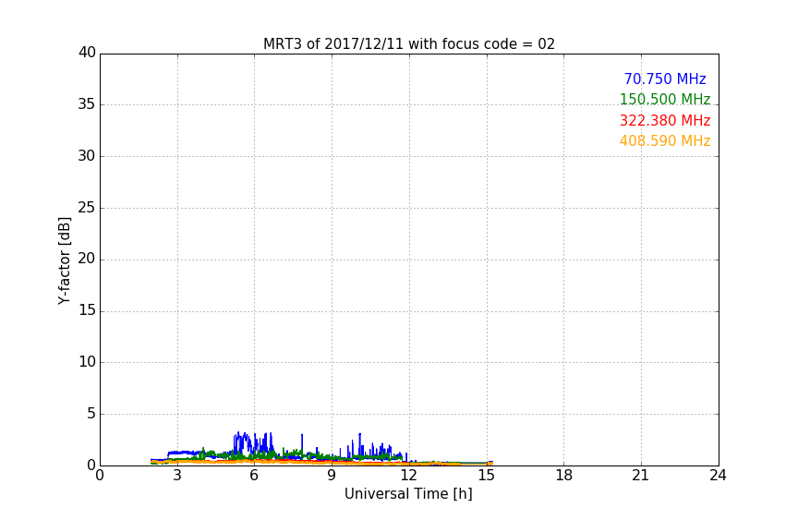
Task: Select the orange '408.590 MHz' legend label
Action: tap(665, 141)
